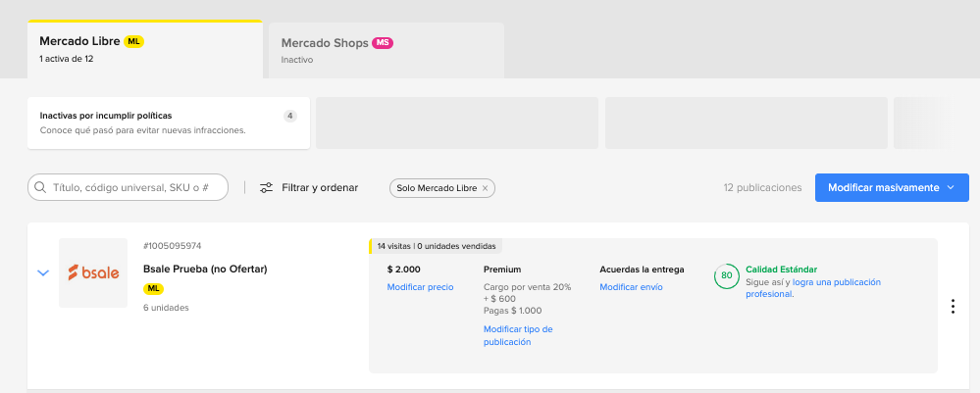Open the Modificar masivamente dropdown
Image resolution: width=980 pixels, height=393 pixels.
coord(892,187)
